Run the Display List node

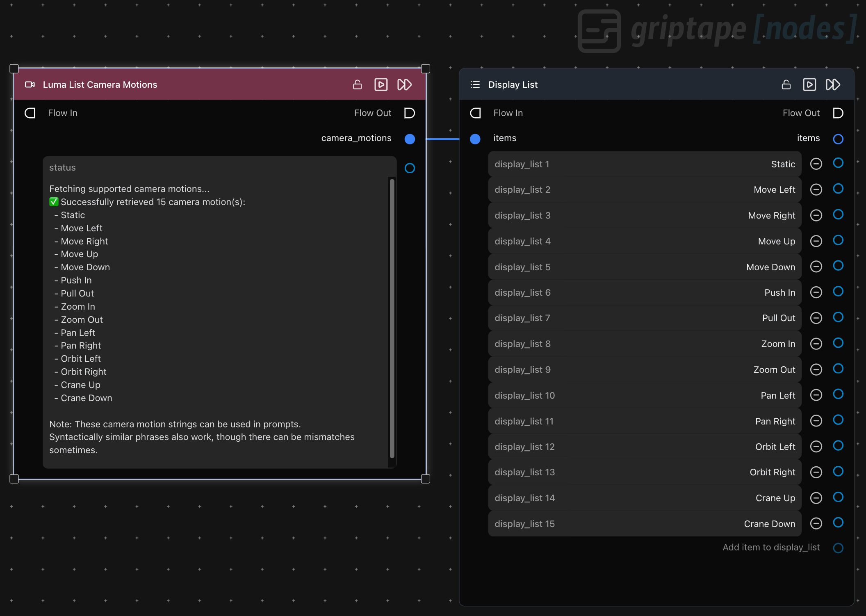click(x=809, y=84)
